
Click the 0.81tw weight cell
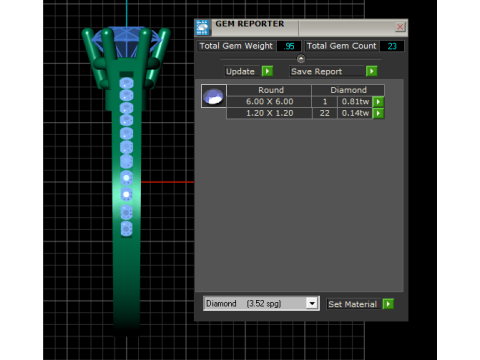pos(355,102)
